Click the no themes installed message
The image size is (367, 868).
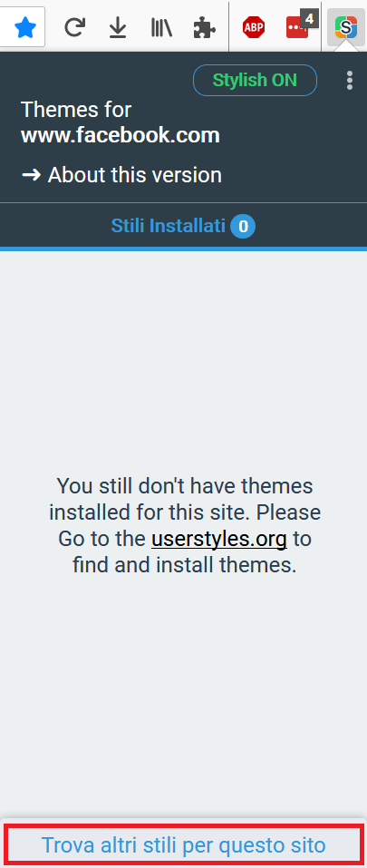pos(185,525)
